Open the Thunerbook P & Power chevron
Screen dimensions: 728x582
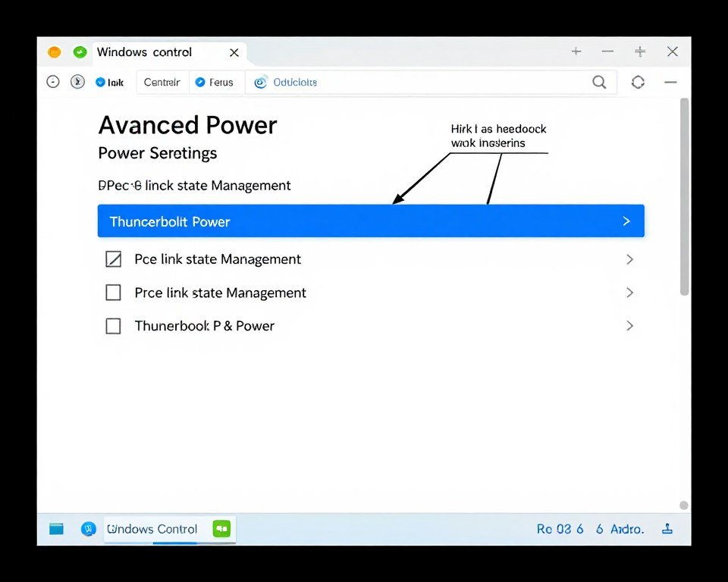[x=629, y=326]
